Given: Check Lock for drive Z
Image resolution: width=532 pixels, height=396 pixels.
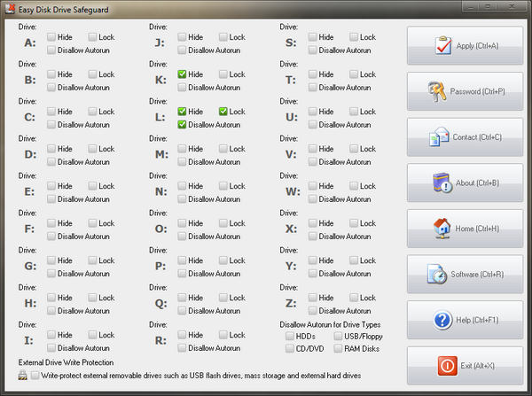Looking at the screenshot, I should [x=355, y=298].
